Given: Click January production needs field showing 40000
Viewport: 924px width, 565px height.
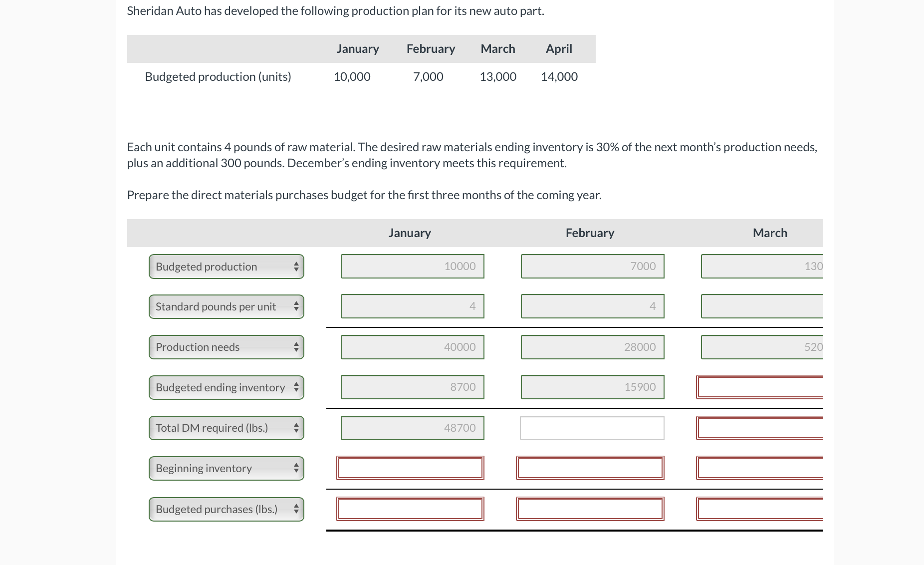Looking at the screenshot, I should pyautogui.click(x=413, y=347).
